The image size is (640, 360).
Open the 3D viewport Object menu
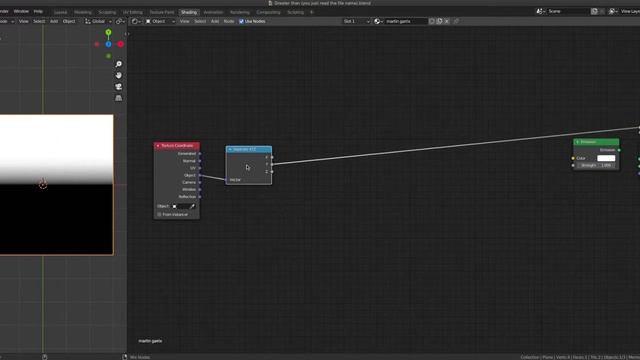(x=69, y=21)
